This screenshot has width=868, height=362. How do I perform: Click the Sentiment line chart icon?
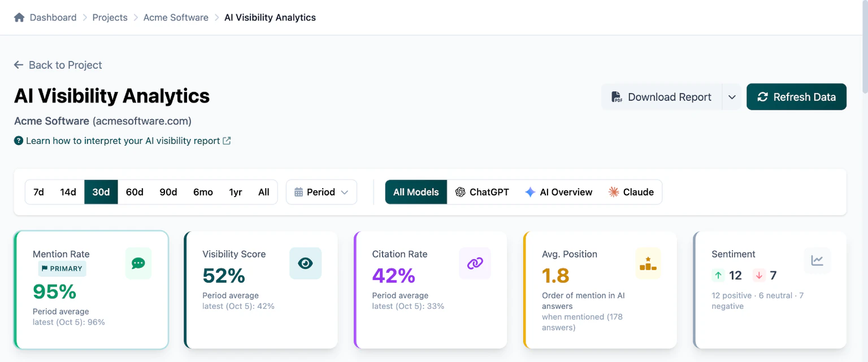pyautogui.click(x=817, y=260)
